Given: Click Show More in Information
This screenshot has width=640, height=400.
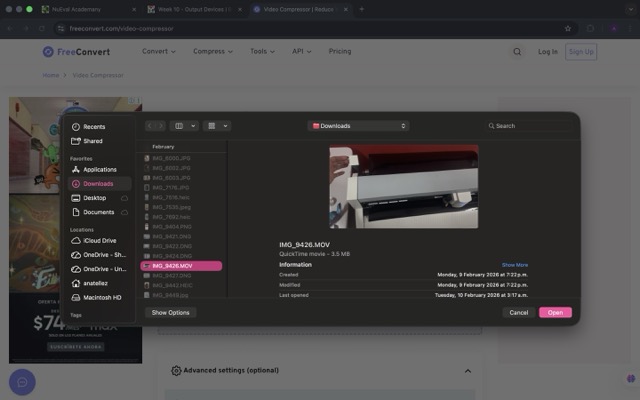Looking at the screenshot, I should pyautogui.click(x=515, y=265).
